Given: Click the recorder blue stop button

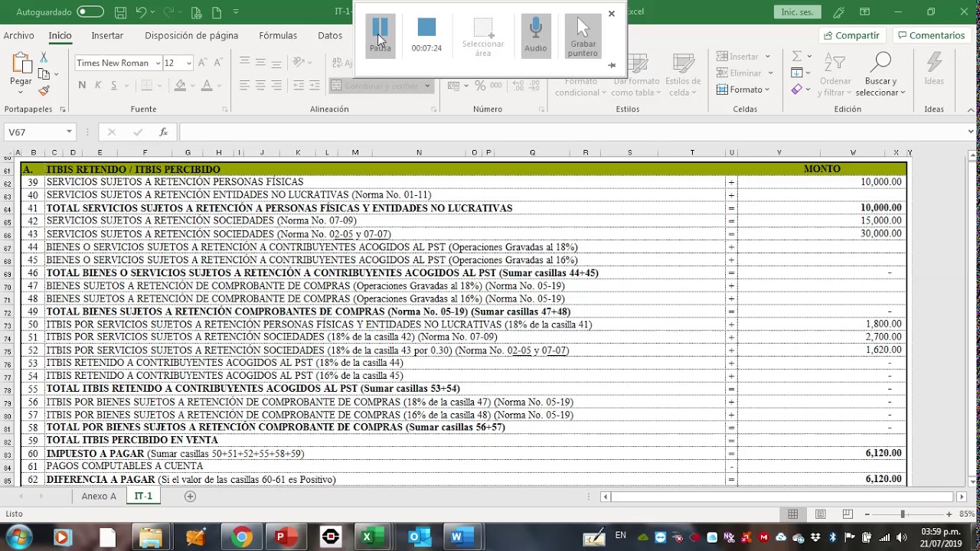Looking at the screenshot, I should (426, 28).
